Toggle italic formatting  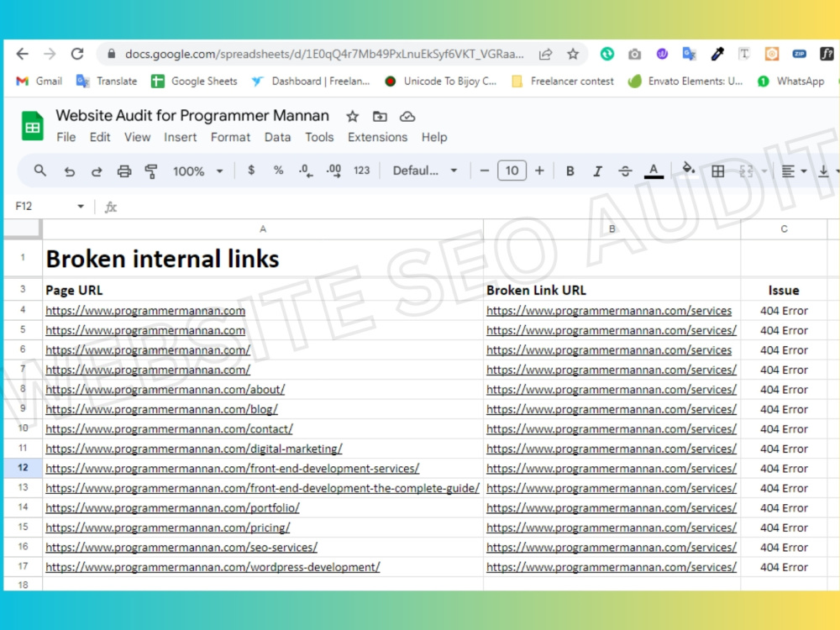(x=597, y=171)
